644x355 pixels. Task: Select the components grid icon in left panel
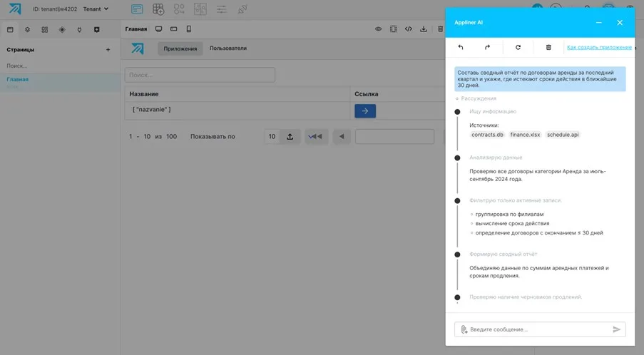click(x=45, y=29)
